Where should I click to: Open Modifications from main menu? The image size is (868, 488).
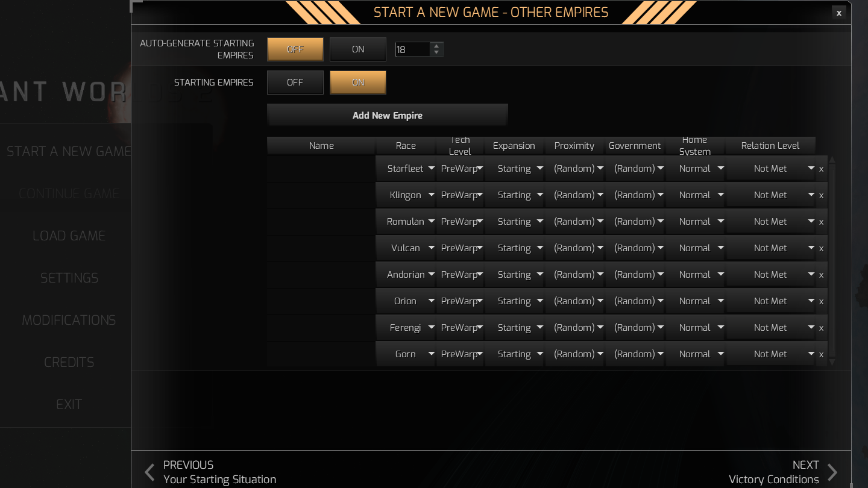point(69,320)
